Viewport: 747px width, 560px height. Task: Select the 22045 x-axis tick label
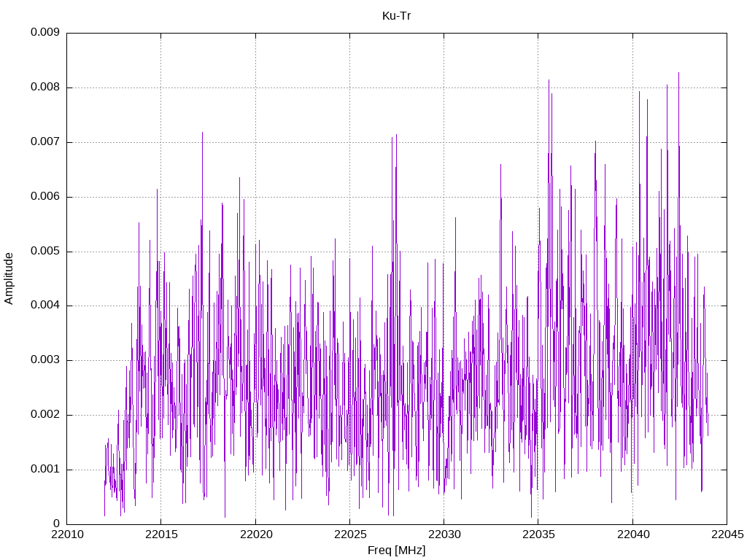(727, 534)
